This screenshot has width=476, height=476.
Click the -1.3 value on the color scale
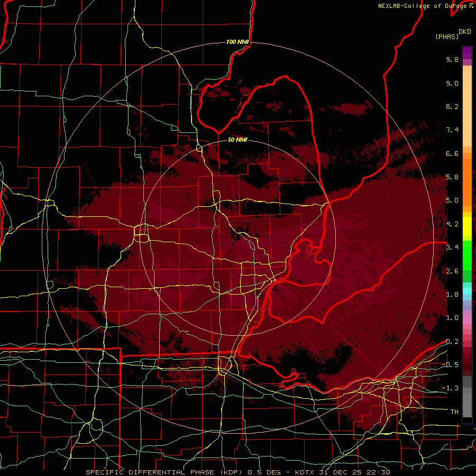[x=450, y=388]
